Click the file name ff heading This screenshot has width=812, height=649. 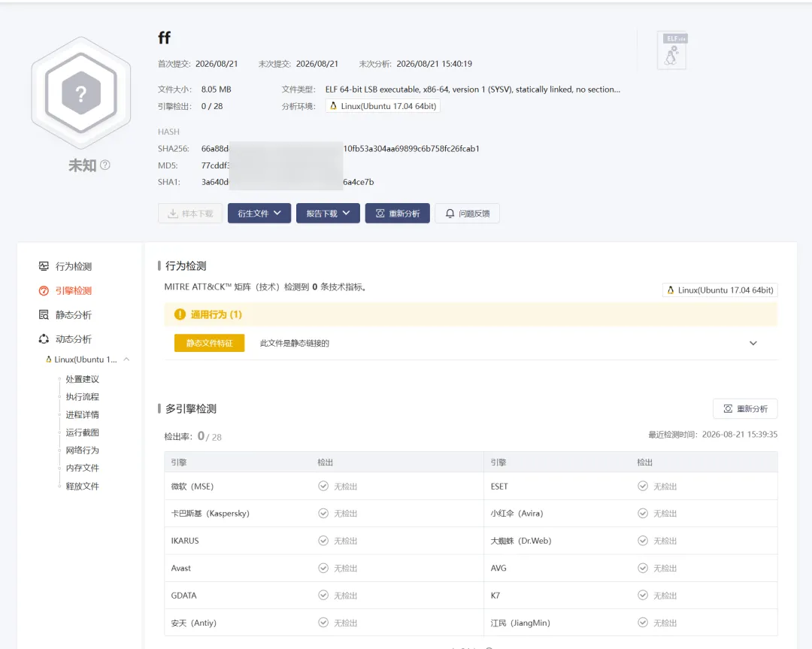[164, 38]
